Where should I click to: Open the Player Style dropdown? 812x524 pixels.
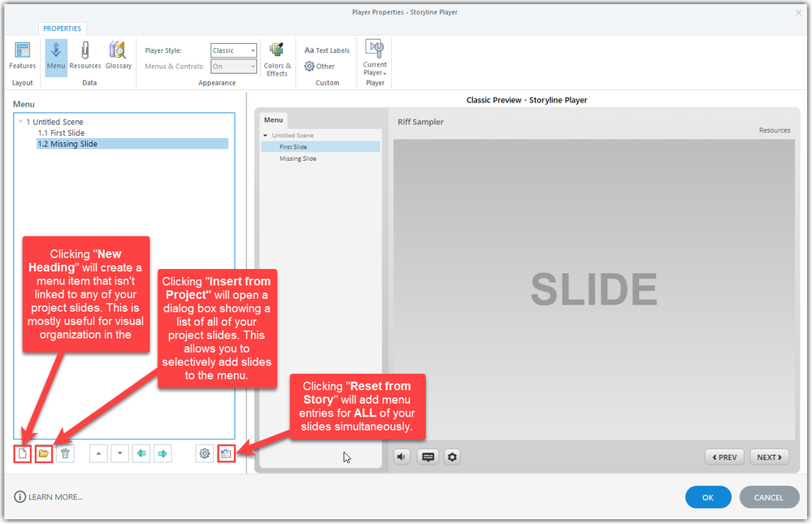pos(233,50)
